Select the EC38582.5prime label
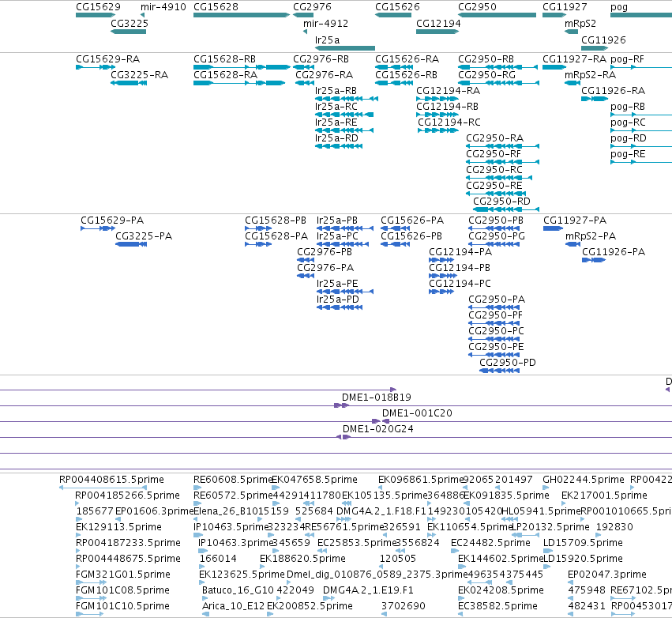The height and width of the screenshot is (618, 672). click(497, 606)
